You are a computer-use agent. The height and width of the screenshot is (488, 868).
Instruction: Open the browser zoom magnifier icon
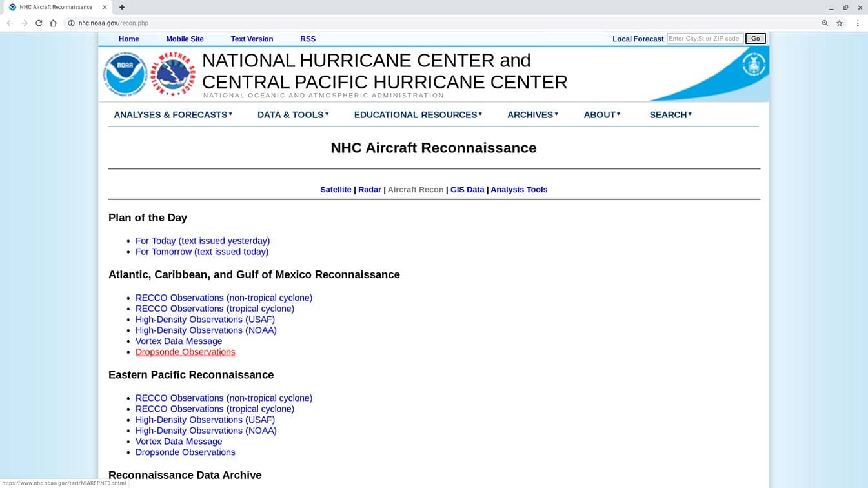pos(825,23)
